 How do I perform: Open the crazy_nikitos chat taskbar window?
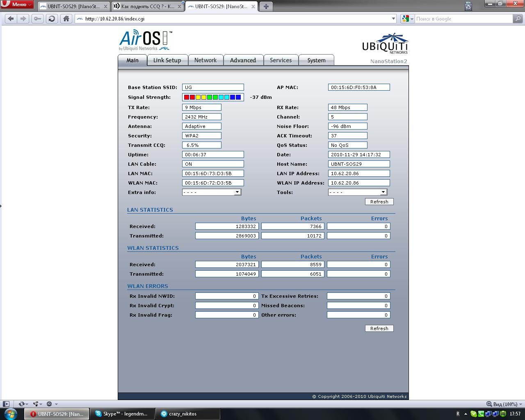coord(188,414)
